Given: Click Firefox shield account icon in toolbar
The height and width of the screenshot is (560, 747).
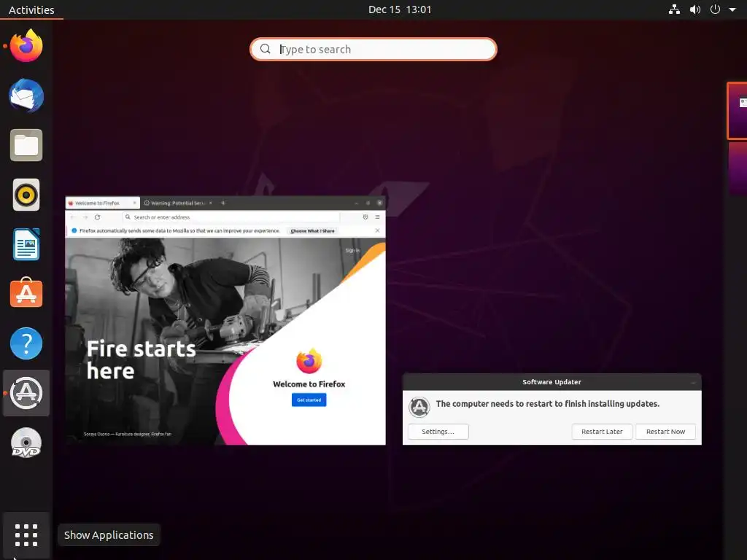Looking at the screenshot, I should point(365,217).
